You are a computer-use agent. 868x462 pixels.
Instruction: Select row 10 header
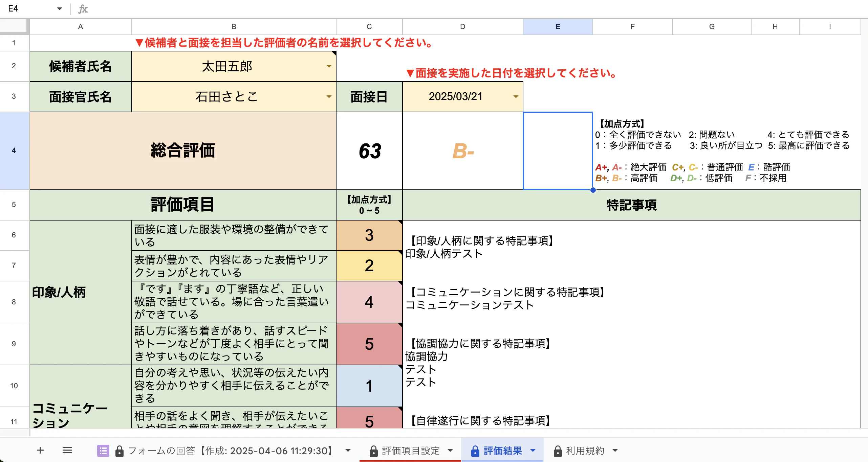14,386
